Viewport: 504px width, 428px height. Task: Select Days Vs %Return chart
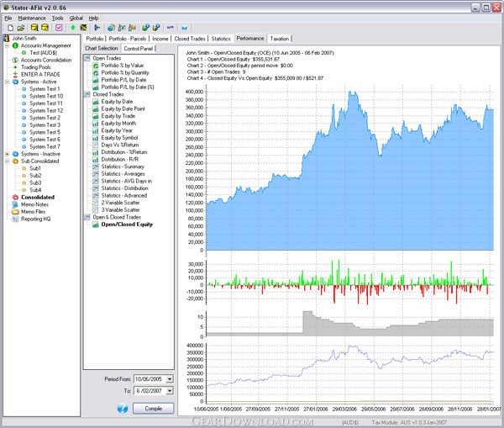[120, 145]
